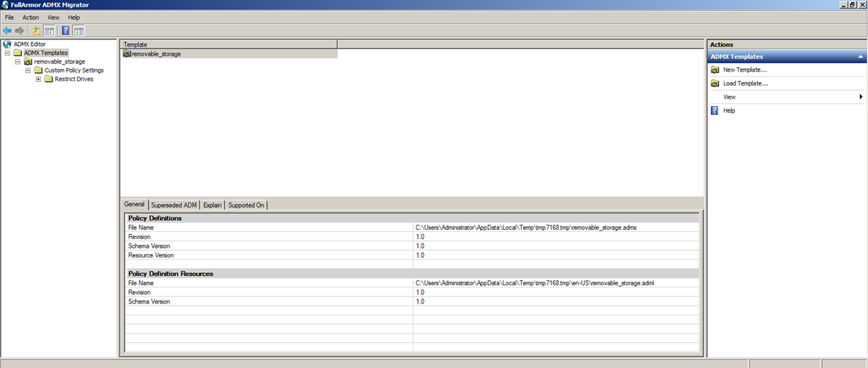
Task: Click the Actions pane title
Action: tap(721, 45)
